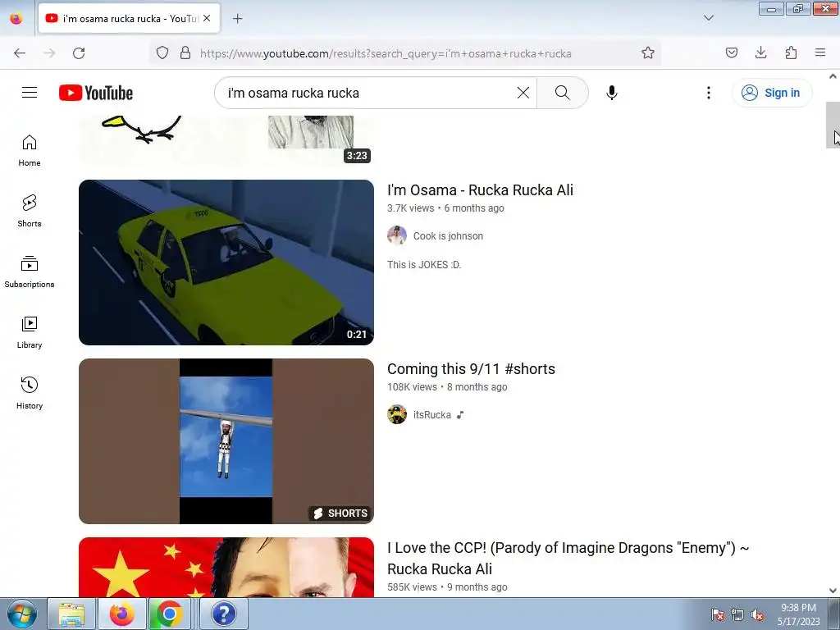
Task: Open Firefox extensions puzzle icon
Action: tap(791, 53)
